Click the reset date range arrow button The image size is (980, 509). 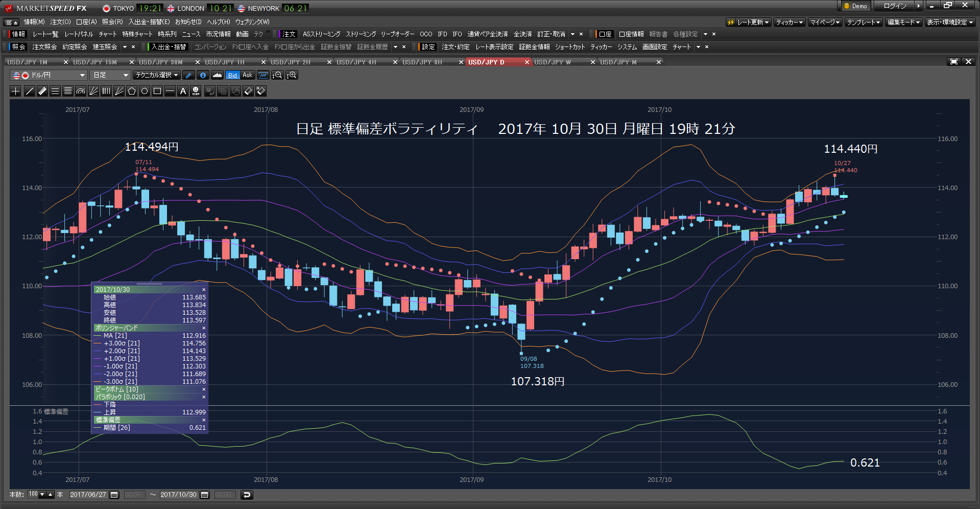point(247,495)
